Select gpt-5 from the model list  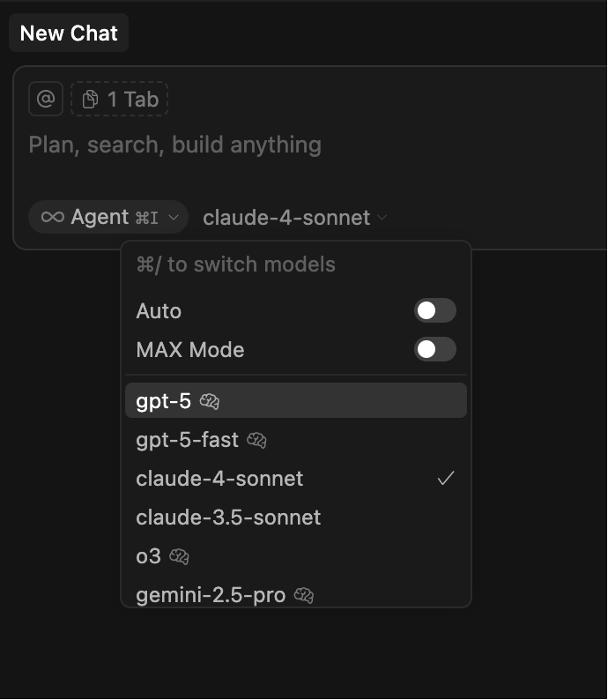pyautogui.click(x=164, y=401)
